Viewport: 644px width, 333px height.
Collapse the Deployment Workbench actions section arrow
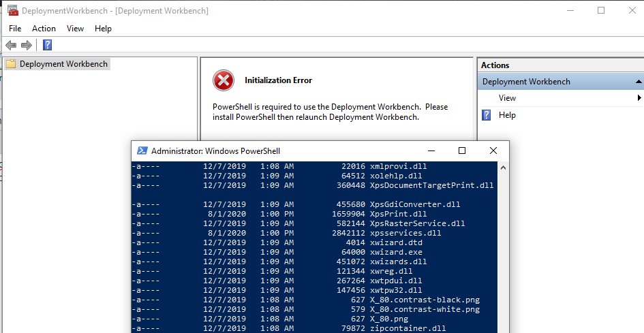639,82
